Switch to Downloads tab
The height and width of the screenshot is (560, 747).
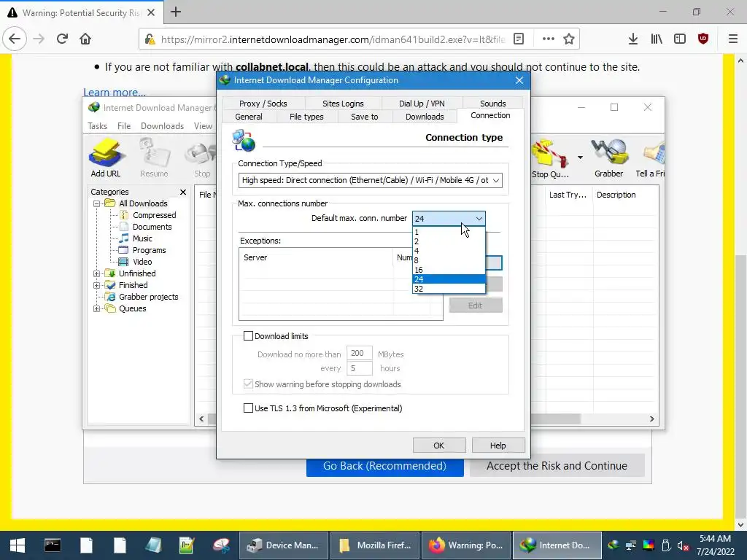pyautogui.click(x=425, y=117)
